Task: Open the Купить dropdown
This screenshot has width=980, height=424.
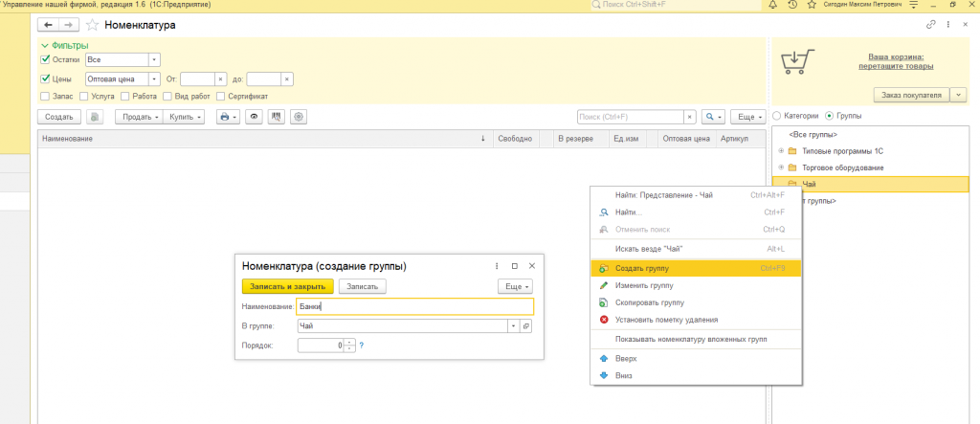Action: pyautogui.click(x=184, y=117)
